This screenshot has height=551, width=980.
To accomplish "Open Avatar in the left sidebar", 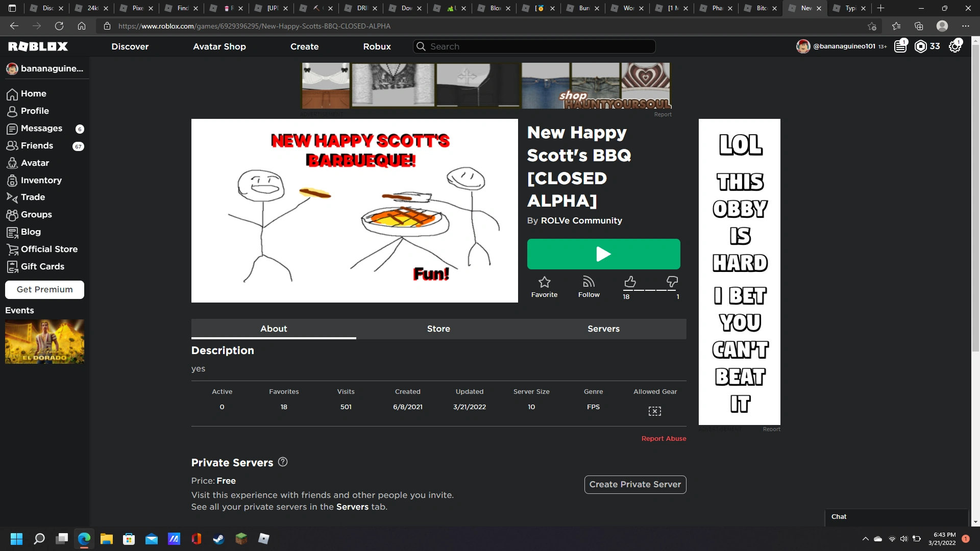I will point(35,163).
